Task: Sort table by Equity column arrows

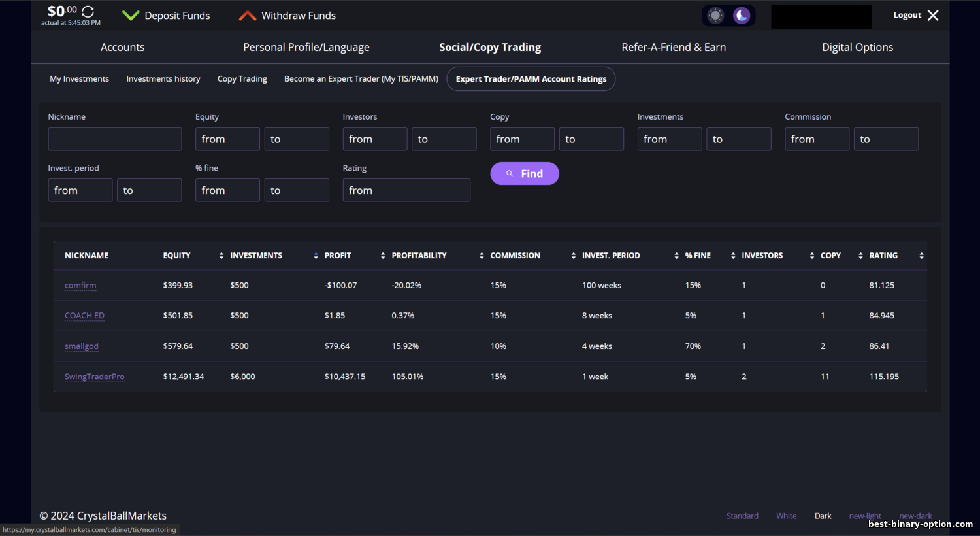Action: (221, 256)
